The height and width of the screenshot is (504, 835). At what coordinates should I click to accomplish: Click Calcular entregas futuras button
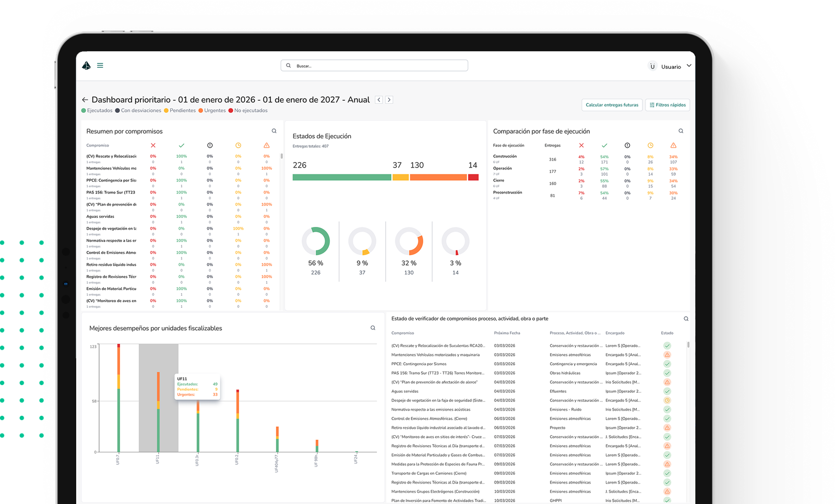pos(612,105)
